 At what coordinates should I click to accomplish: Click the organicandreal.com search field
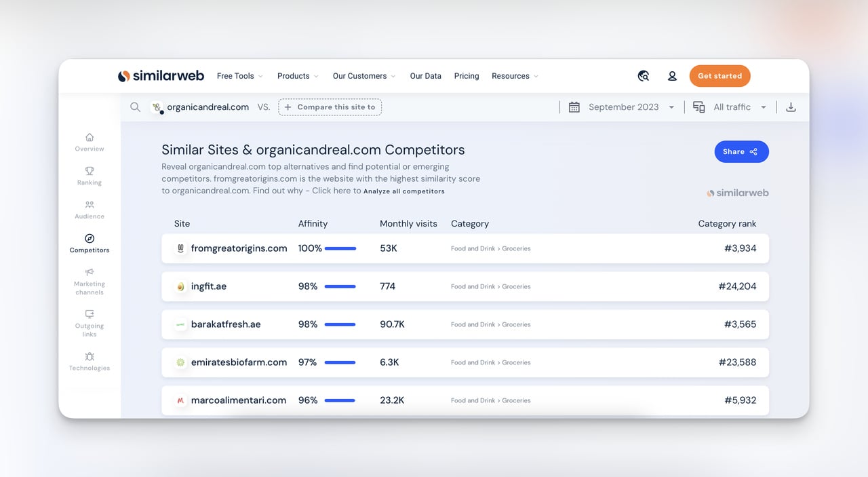coord(208,107)
